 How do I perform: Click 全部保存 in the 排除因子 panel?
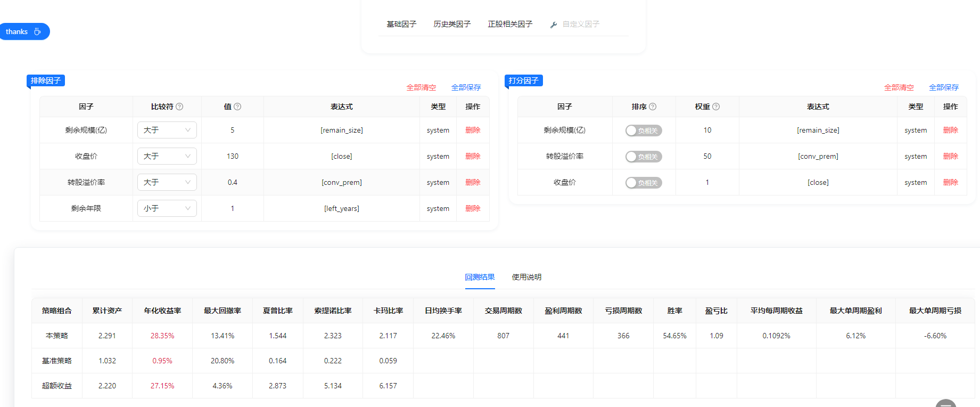466,87
